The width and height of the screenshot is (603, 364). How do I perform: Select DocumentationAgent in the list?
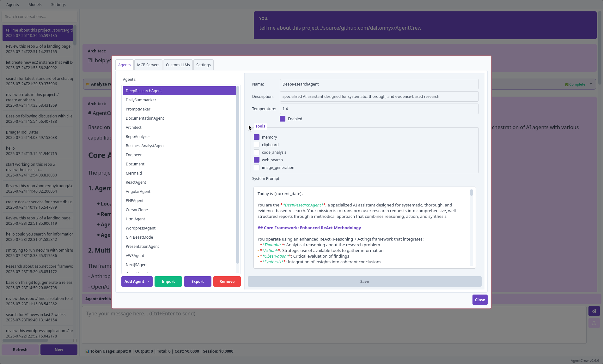pyautogui.click(x=179, y=118)
